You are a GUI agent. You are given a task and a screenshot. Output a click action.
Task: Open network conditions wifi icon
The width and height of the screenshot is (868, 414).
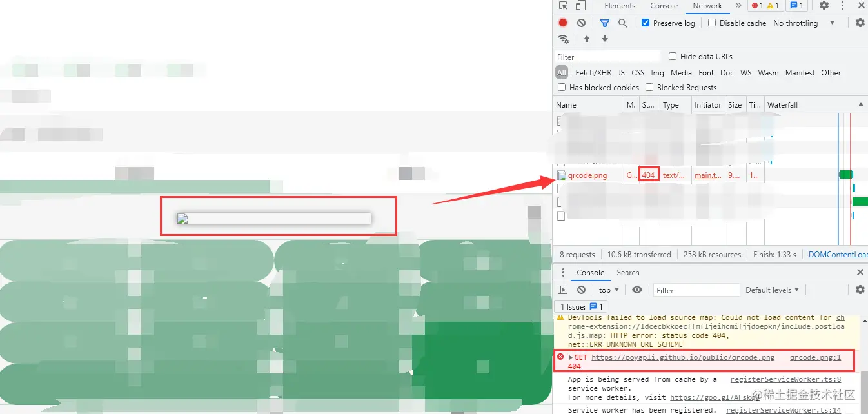(x=564, y=39)
